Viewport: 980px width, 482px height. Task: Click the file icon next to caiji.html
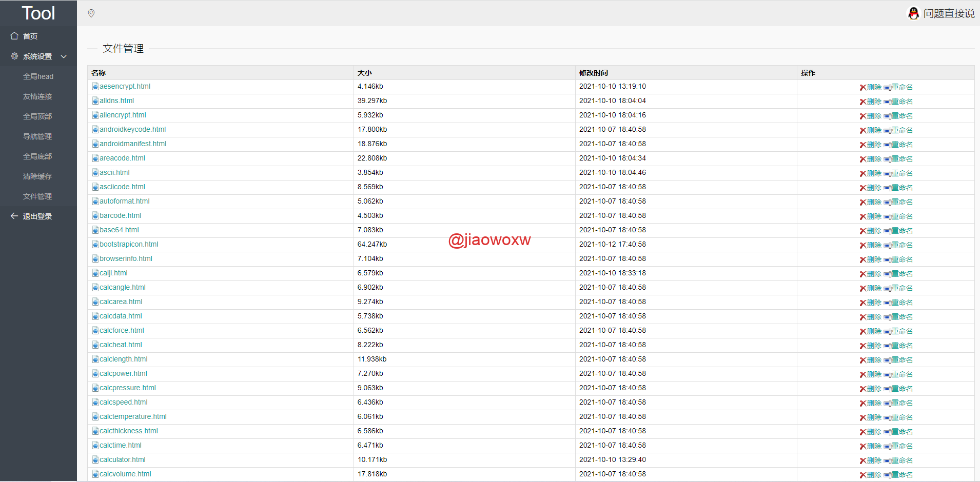(x=95, y=273)
